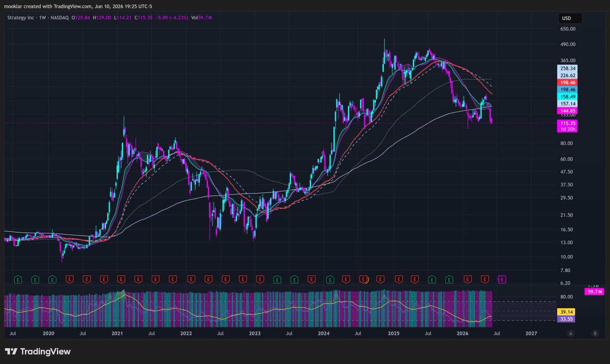Screen dimensions: 610x364
Task: Click the TradingView logo
Action: (x=38, y=351)
